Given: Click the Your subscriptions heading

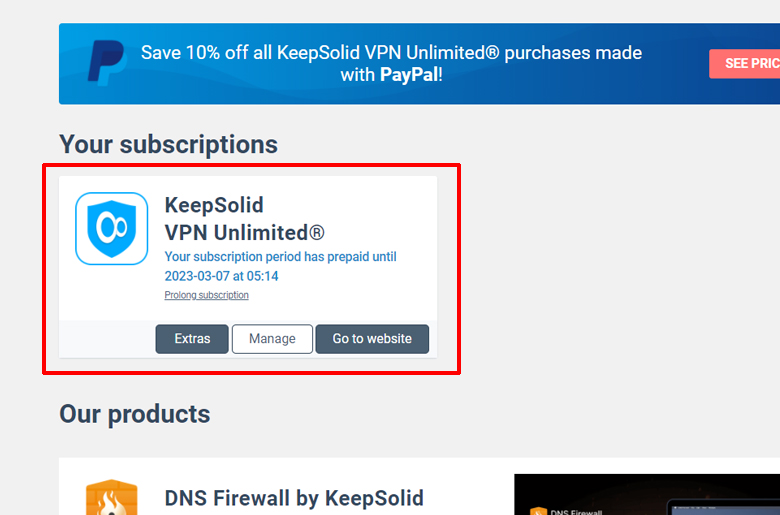Looking at the screenshot, I should pos(169,145).
